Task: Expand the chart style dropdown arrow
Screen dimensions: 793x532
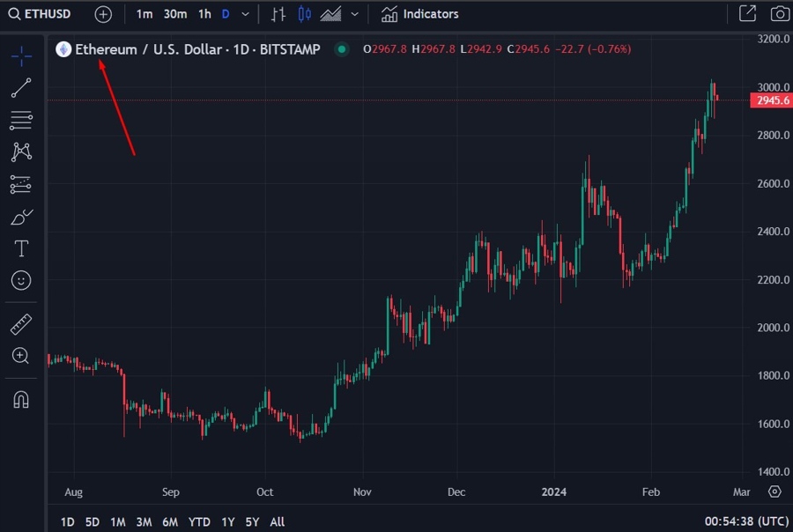Action: [355, 14]
